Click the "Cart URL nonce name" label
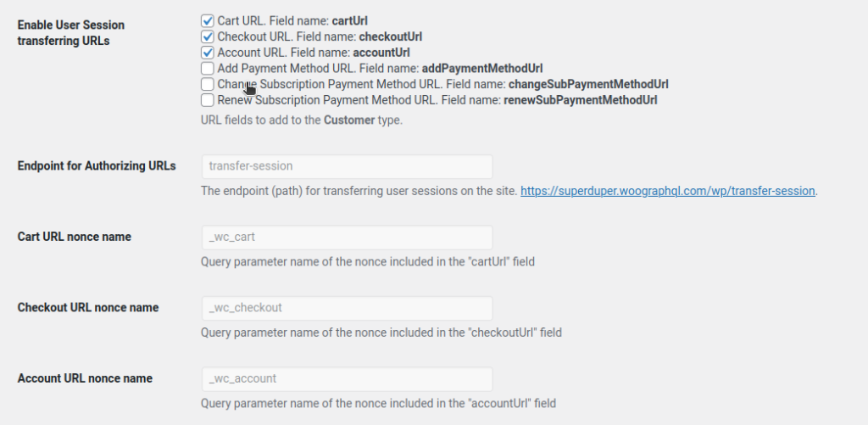Viewport: 868px width, 425px height. (75, 237)
